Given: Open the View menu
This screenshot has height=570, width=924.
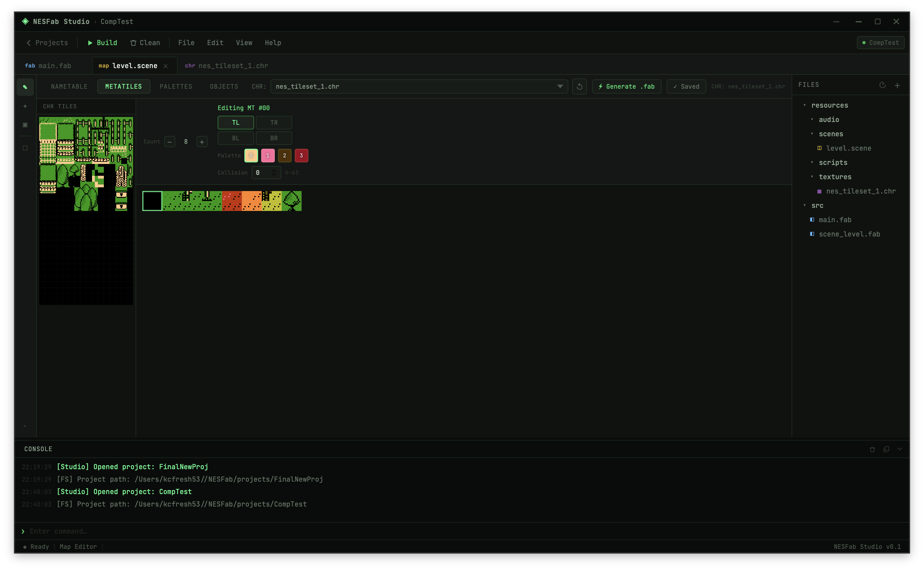Looking at the screenshot, I should point(244,43).
